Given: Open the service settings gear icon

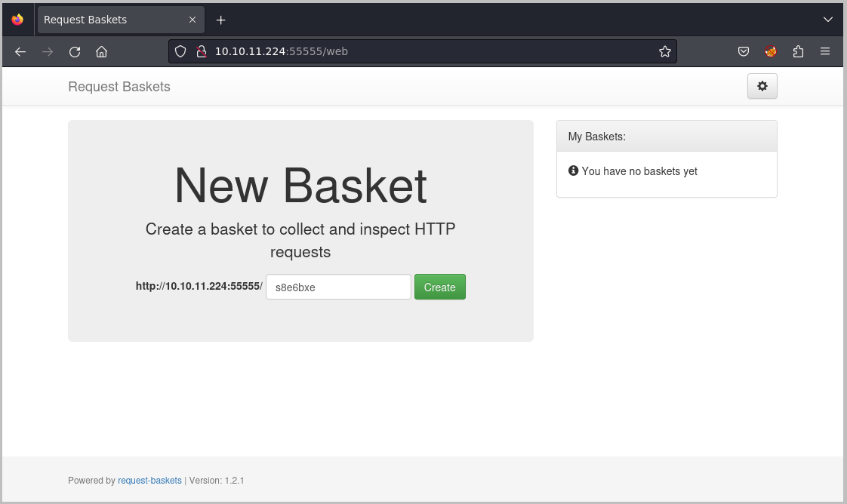Looking at the screenshot, I should [762, 86].
